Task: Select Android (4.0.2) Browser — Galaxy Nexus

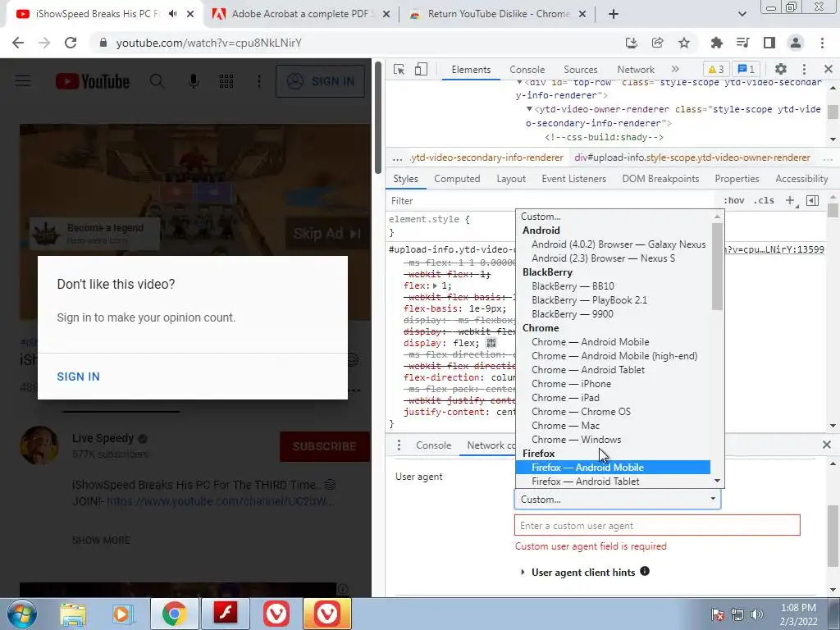Action: (x=613, y=244)
